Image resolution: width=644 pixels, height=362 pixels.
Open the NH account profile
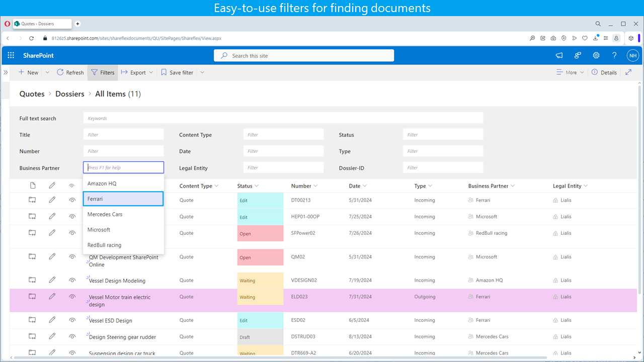pos(632,55)
